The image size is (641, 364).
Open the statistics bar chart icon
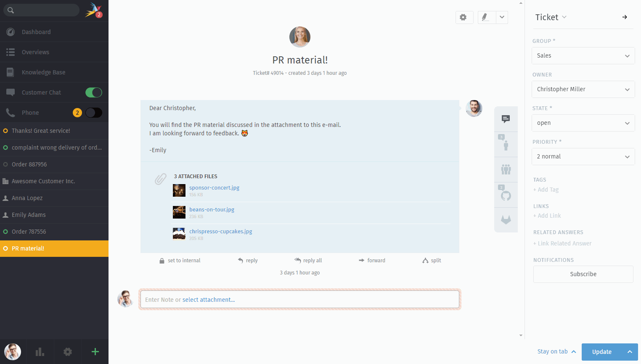pos(40,352)
